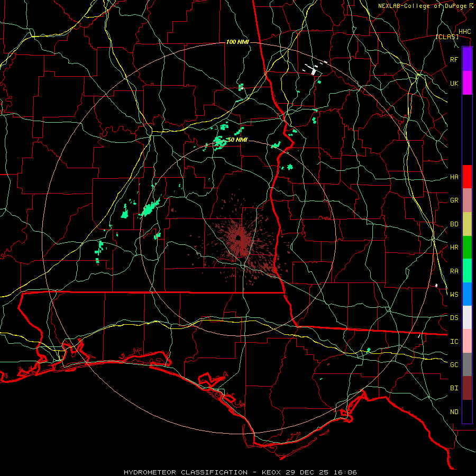Click the HR legend label

click(454, 248)
